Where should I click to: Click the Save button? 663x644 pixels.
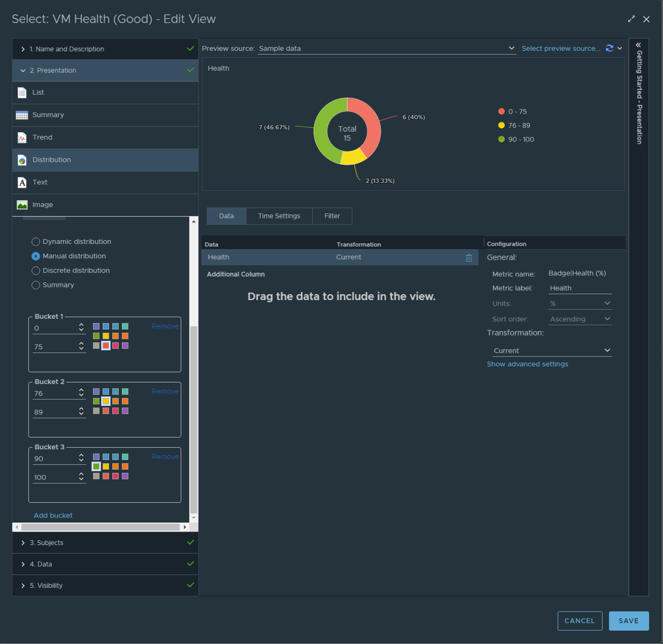coord(628,621)
